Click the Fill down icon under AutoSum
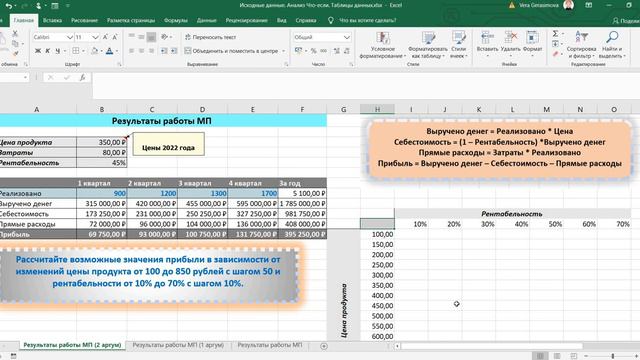 pyautogui.click(x=556, y=44)
